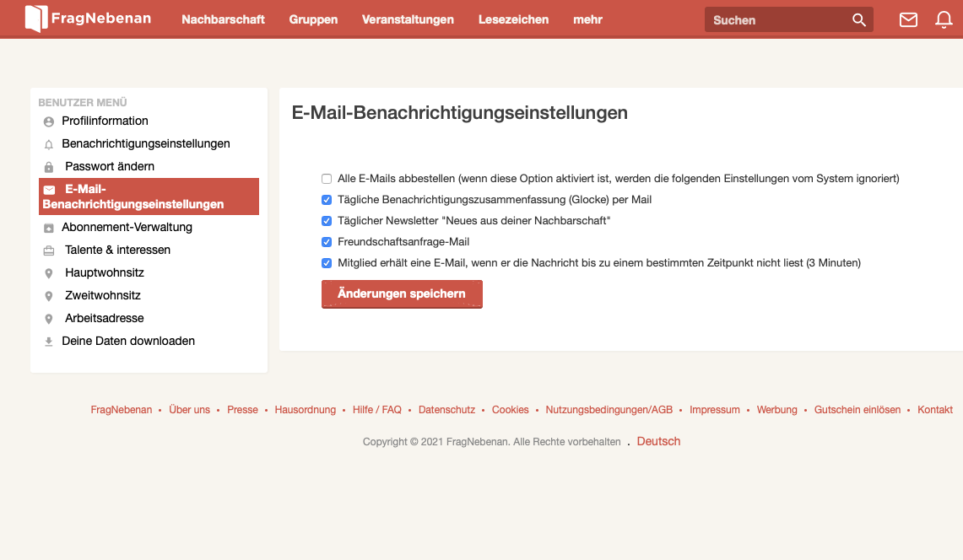Open the mail envelope icon in header
Screen dimensions: 963x560
[908, 19]
